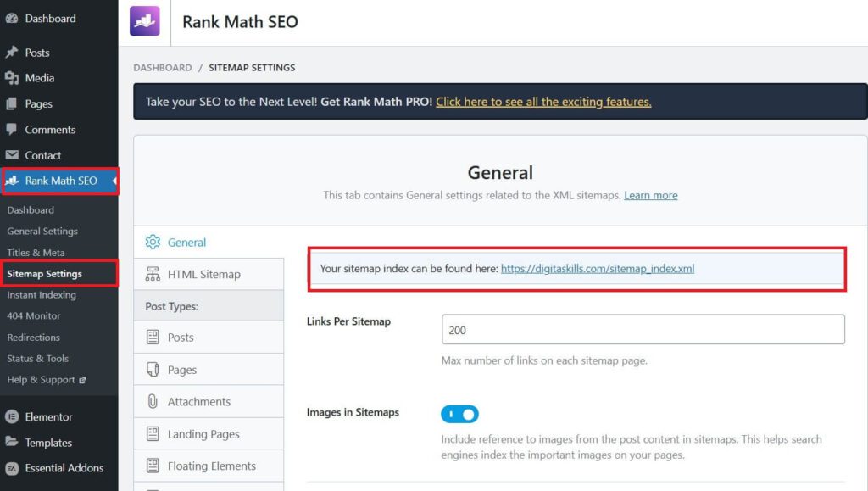Click the Rank Math SEO chart icon in sidebar
Viewport: 868px width, 491px height.
(x=12, y=181)
